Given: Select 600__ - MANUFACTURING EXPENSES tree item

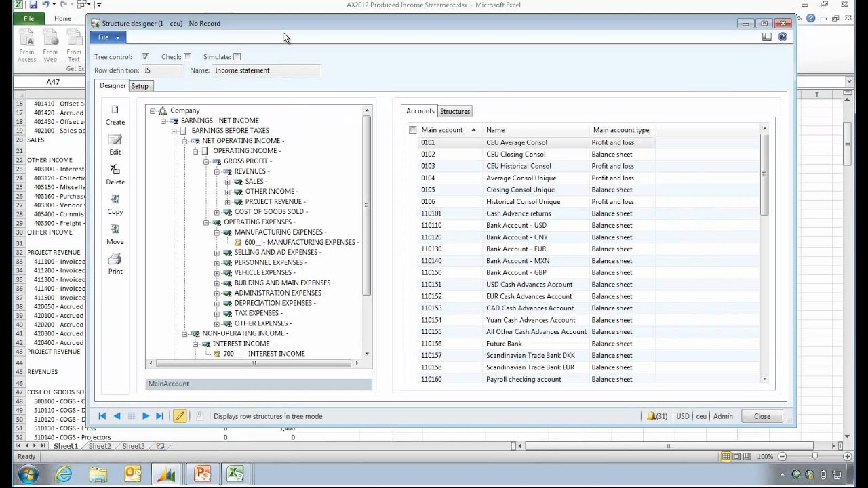Looking at the screenshot, I should 301,243.
